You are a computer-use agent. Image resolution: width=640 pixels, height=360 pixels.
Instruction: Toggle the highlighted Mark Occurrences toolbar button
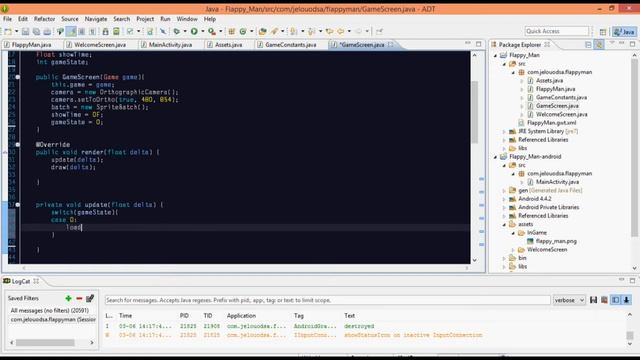coord(71,31)
